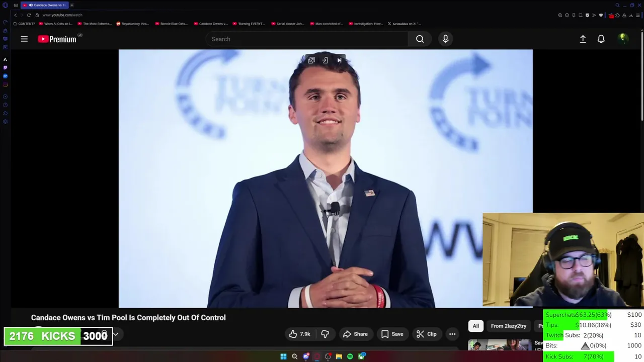Open 'Grimaldus on X' bookmark
Screen dimensions: 644x362
point(405,24)
